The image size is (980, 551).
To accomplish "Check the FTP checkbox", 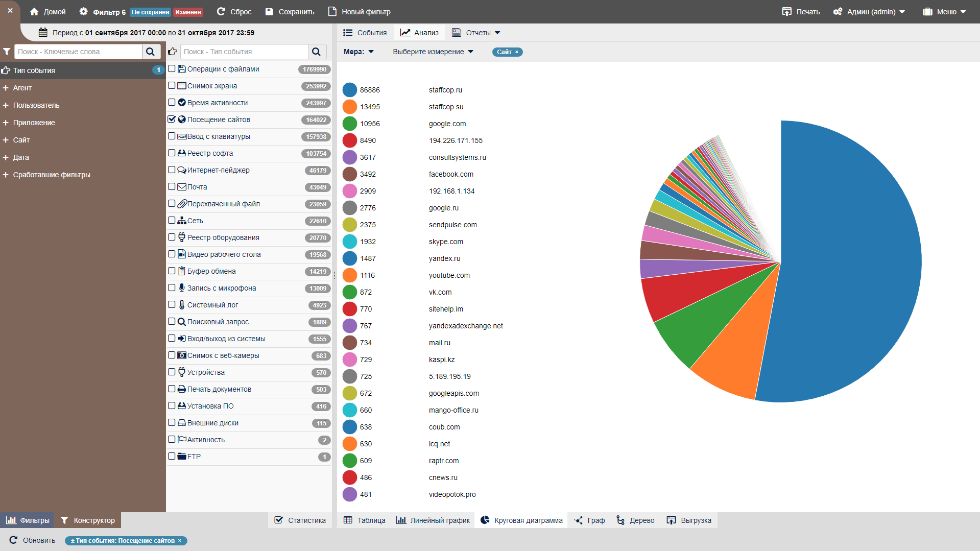I will tap(172, 457).
